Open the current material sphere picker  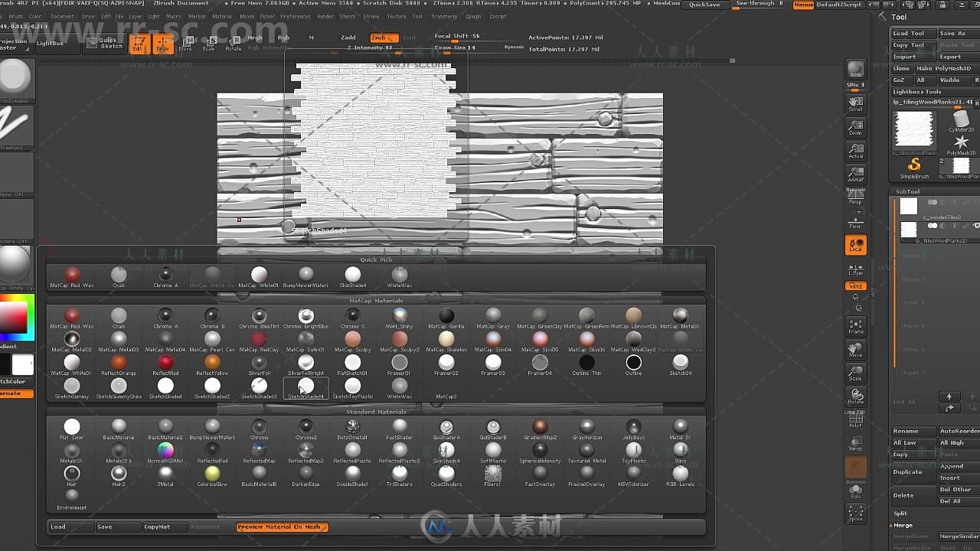pos(14,268)
